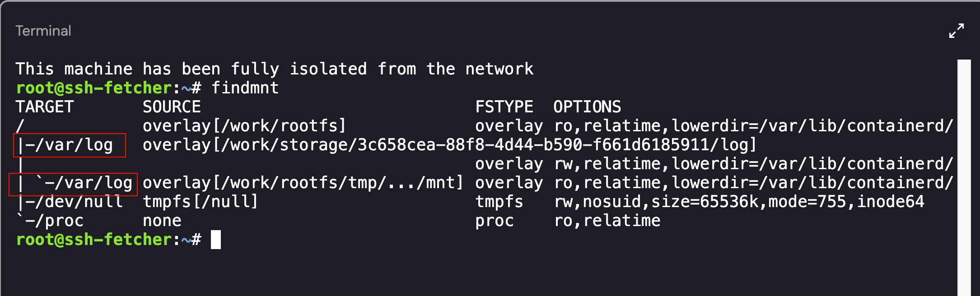
Task: Click the FSTYPE column header
Action: click(x=504, y=107)
